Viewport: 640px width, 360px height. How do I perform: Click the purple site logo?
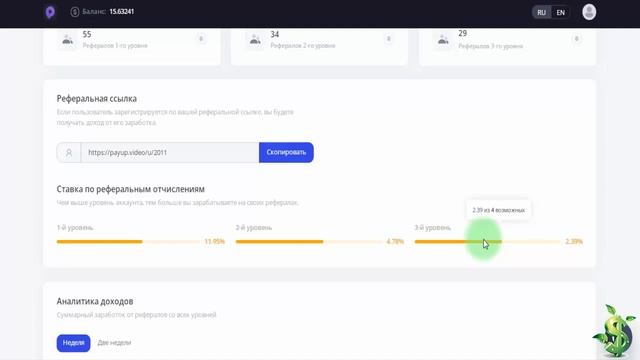pyautogui.click(x=50, y=12)
